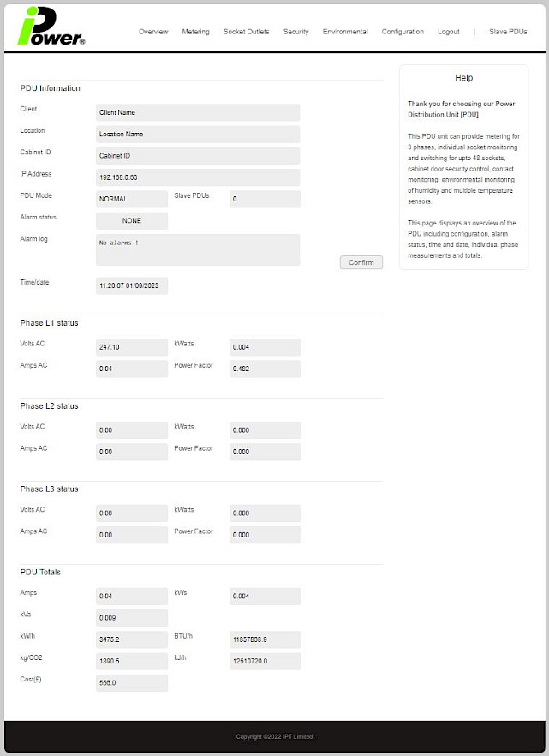Navigate to the Security page

click(x=295, y=32)
